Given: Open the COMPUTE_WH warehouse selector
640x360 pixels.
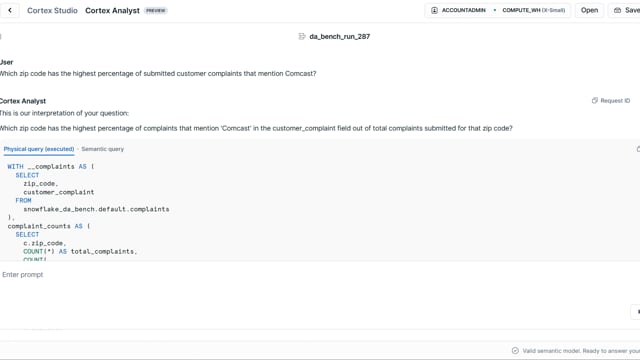Looking at the screenshot, I should [x=533, y=10].
